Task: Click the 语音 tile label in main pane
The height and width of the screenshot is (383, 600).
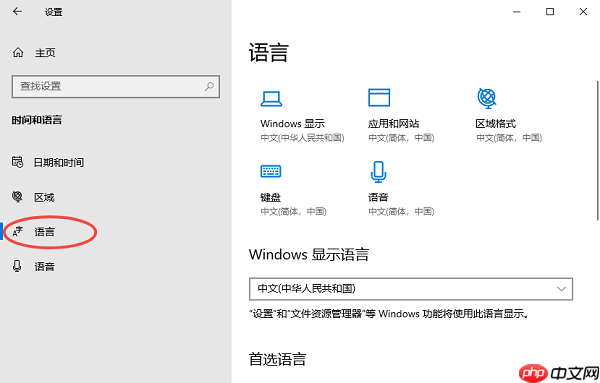Action: click(x=378, y=197)
